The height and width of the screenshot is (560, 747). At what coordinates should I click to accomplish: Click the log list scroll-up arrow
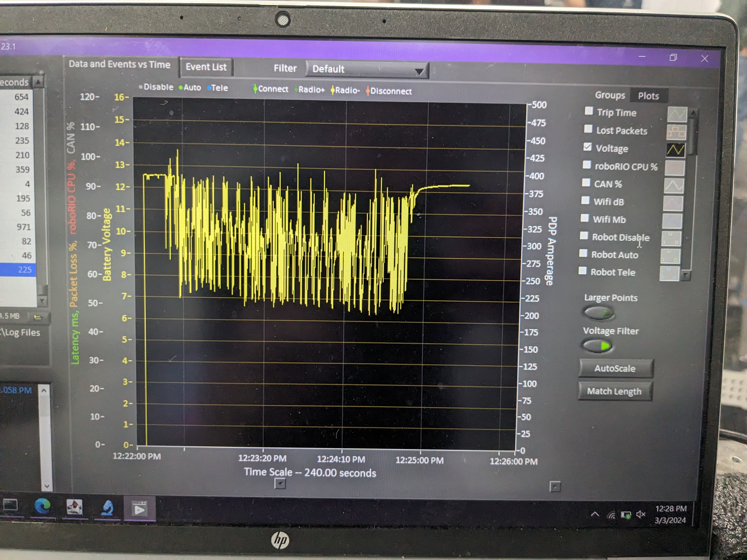coord(38,82)
